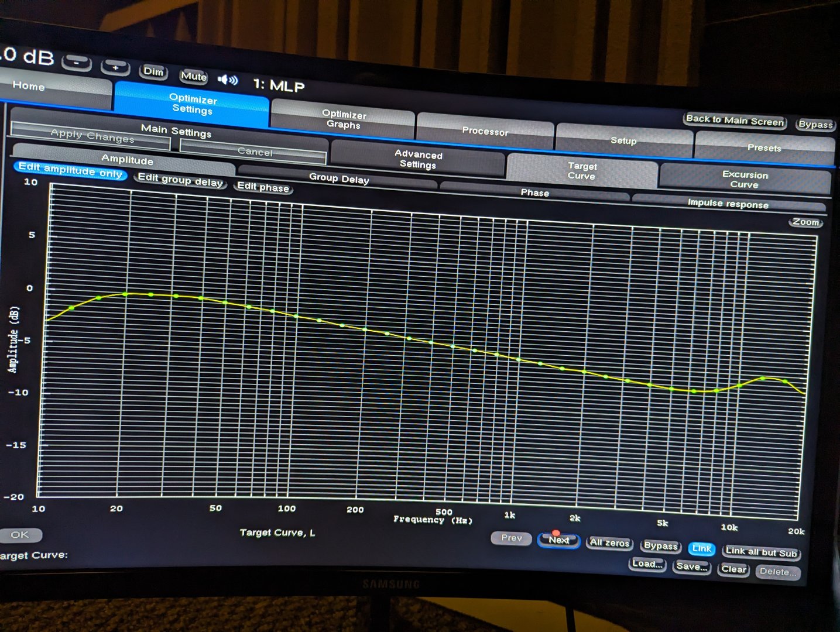Switch to Optimizer Graphs tab
The height and width of the screenshot is (632, 840).
click(x=344, y=119)
